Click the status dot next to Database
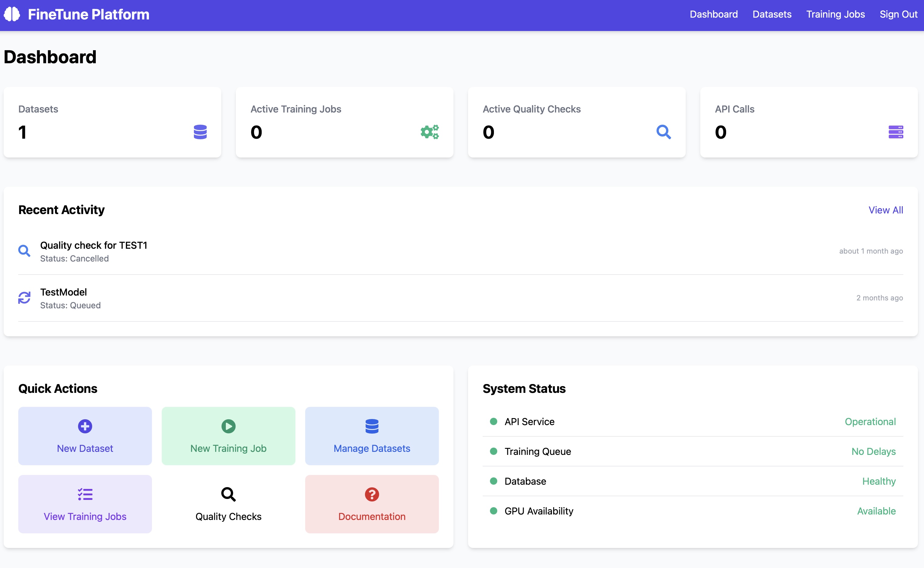The height and width of the screenshot is (568, 924). click(x=493, y=481)
